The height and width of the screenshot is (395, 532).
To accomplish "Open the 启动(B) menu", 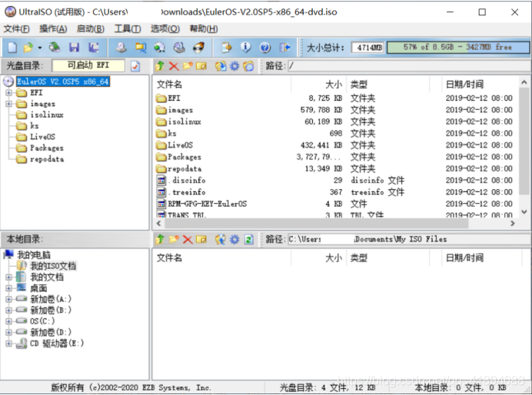I will (x=90, y=29).
